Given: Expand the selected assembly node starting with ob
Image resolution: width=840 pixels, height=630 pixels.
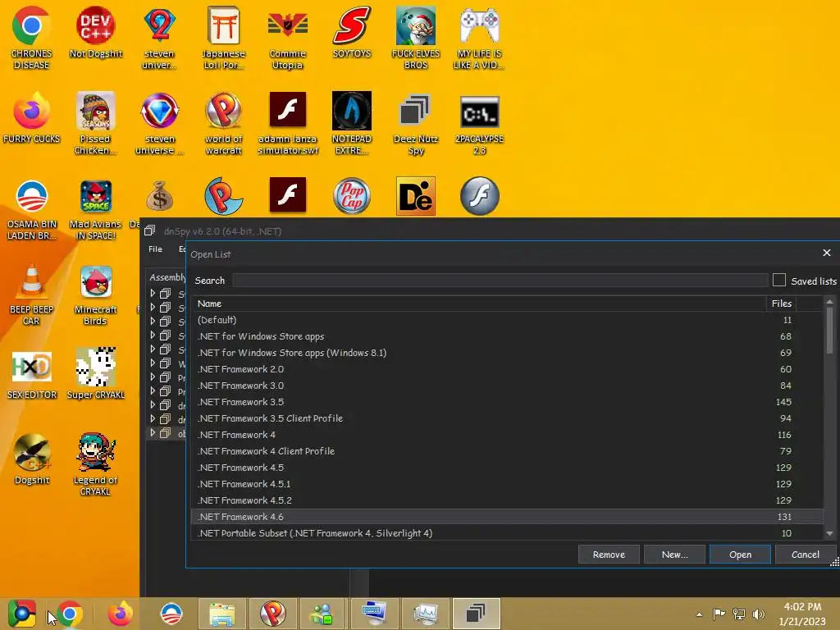Looking at the screenshot, I should pos(153,433).
